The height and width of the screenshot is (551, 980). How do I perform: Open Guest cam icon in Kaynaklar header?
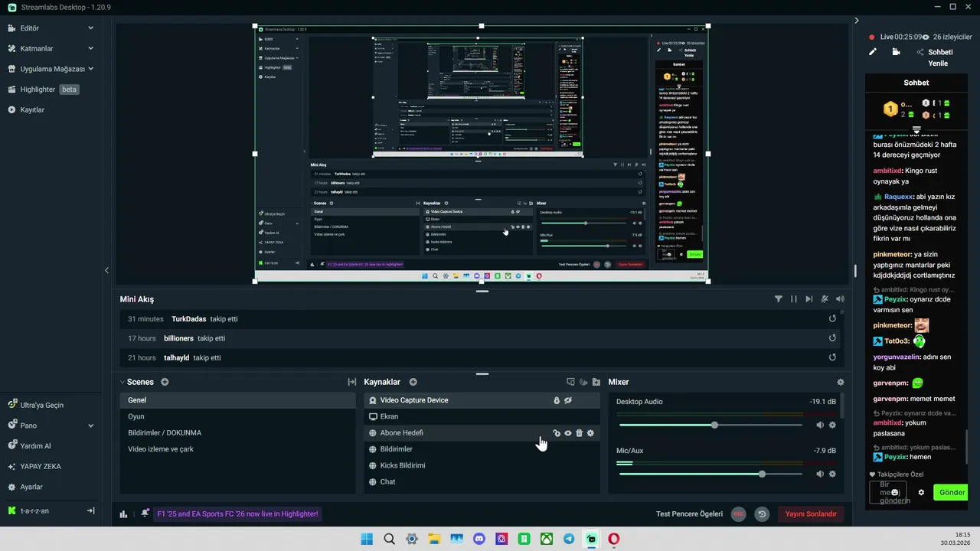click(x=583, y=382)
